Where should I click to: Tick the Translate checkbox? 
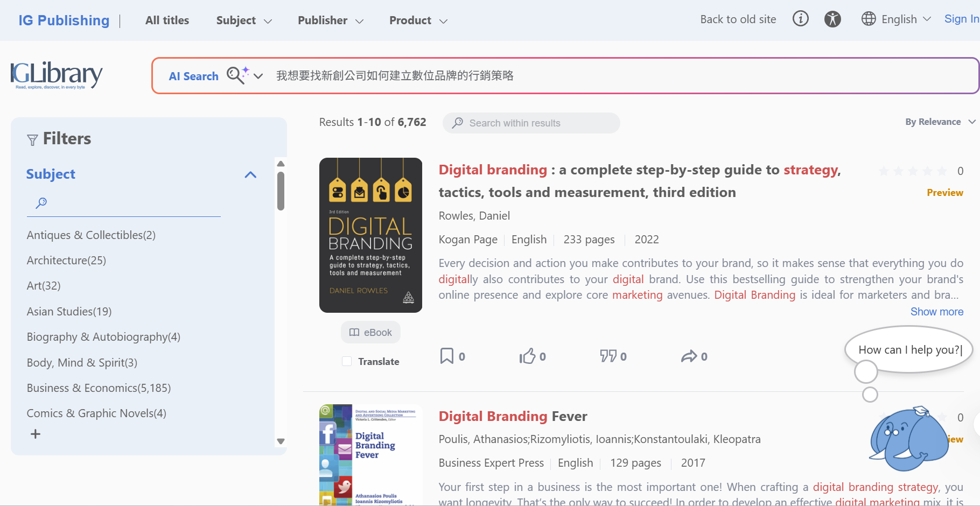pyautogui.click(x=347, y=361)
